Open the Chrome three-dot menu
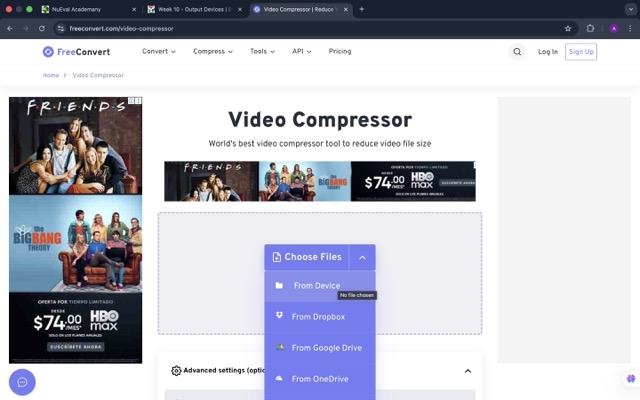 630,29
